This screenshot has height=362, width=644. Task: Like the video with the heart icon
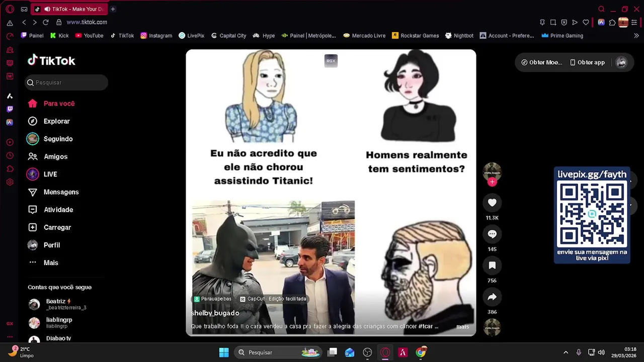coord(492,203)
